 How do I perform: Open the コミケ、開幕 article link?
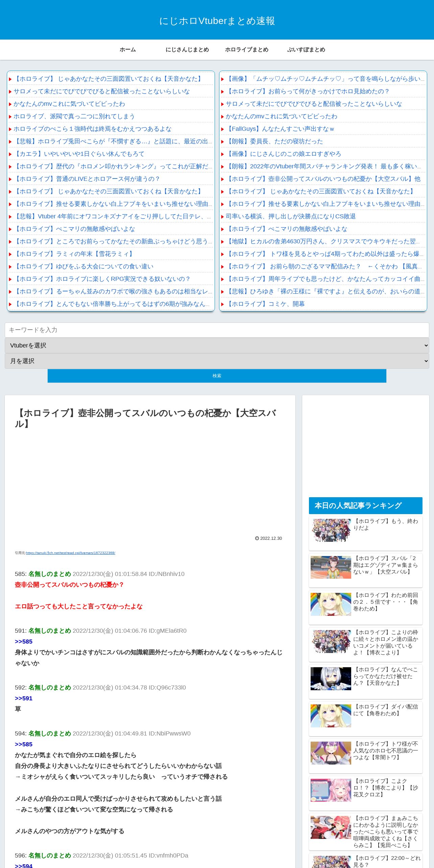[265, 304]
